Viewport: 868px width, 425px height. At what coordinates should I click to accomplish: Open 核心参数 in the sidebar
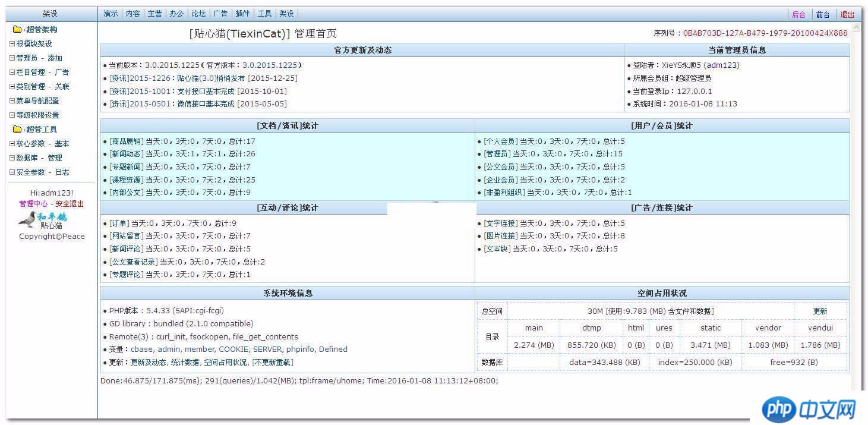pyautogui.click(x=30, y=143)
